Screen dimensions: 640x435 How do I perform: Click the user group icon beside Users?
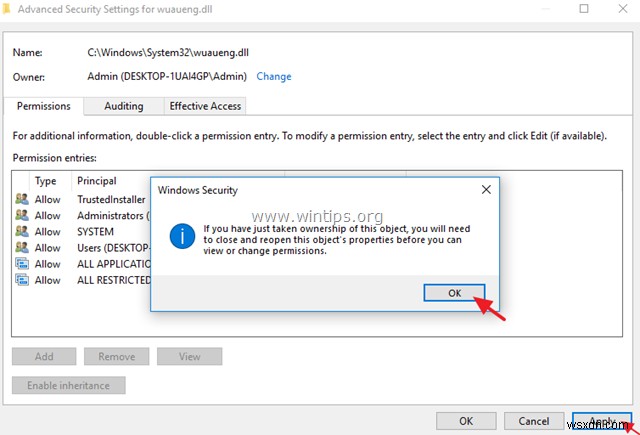pos(22,248)
